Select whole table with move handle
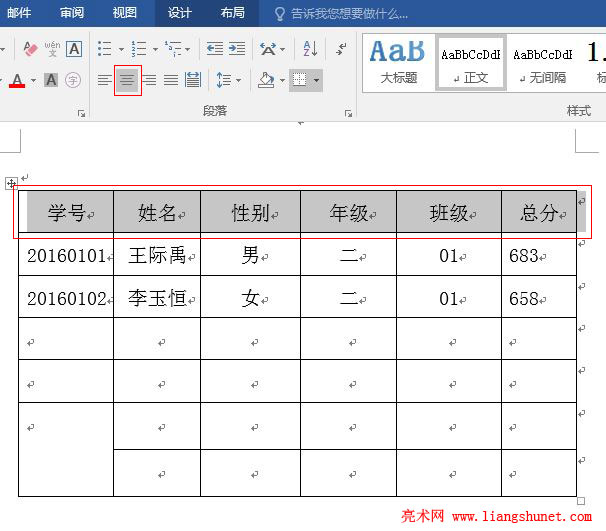Screen dimensions: 606x531 coord(11,183)
